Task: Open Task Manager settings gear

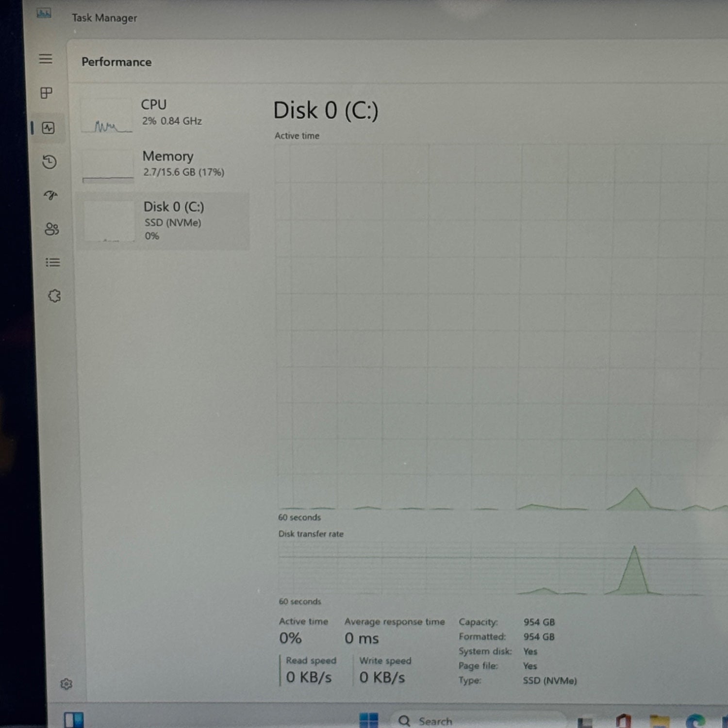Action: click(x=66, y=684)
